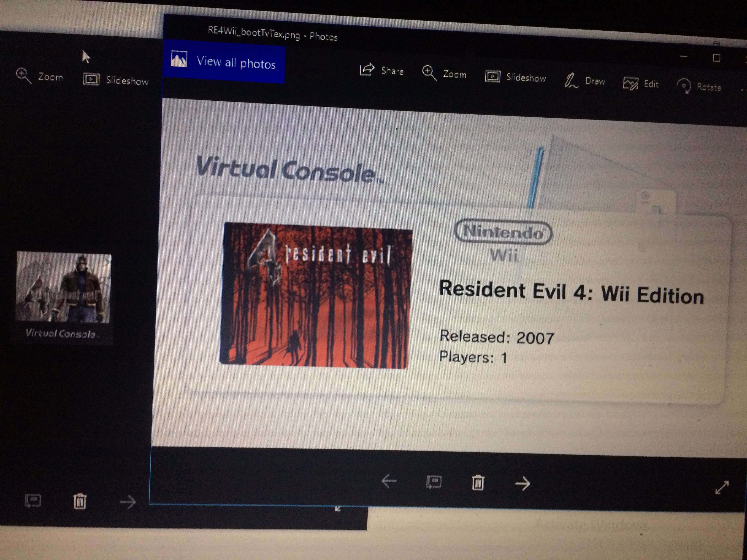Start Slideshow in the background Photos window
The height and width of the screenshot is (560, 747).
(116, 80)
